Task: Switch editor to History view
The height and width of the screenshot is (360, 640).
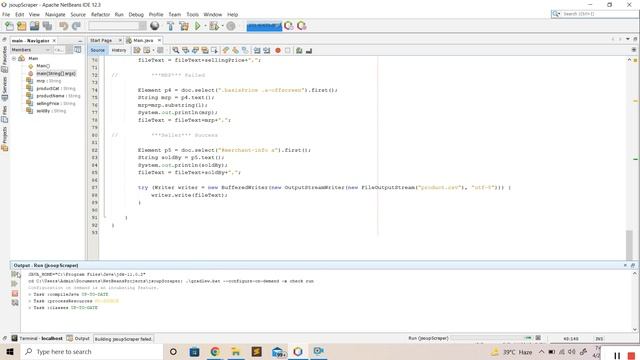Action: [119, 50]
